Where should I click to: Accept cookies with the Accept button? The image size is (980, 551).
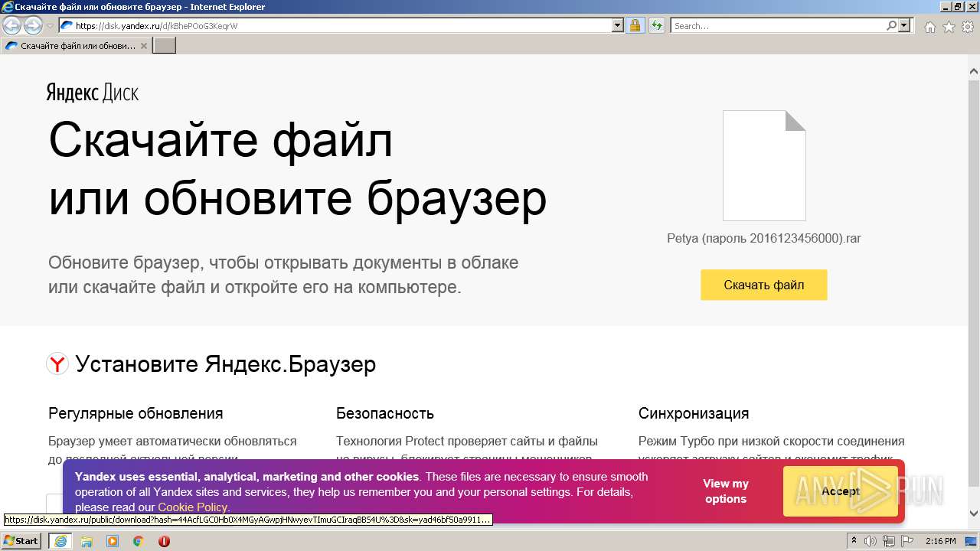[841, 491]
